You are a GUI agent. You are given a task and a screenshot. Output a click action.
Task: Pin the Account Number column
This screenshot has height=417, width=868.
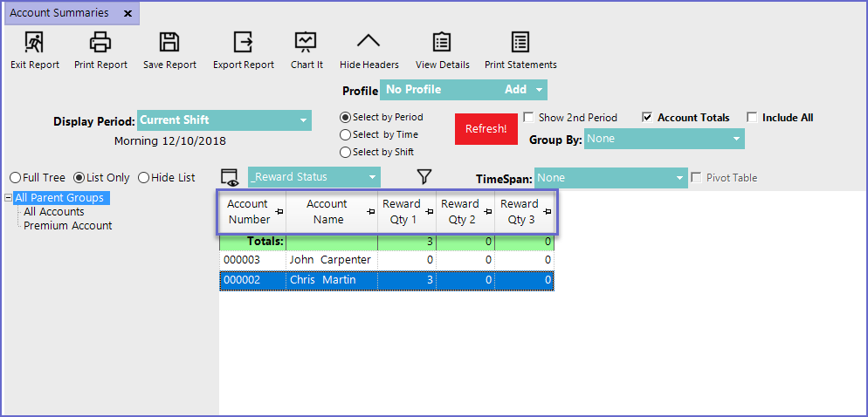pos(279,212)
